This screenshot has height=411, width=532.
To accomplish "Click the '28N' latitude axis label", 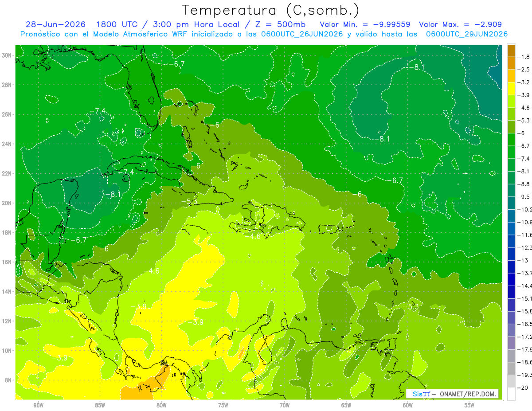I will [7, 85].
